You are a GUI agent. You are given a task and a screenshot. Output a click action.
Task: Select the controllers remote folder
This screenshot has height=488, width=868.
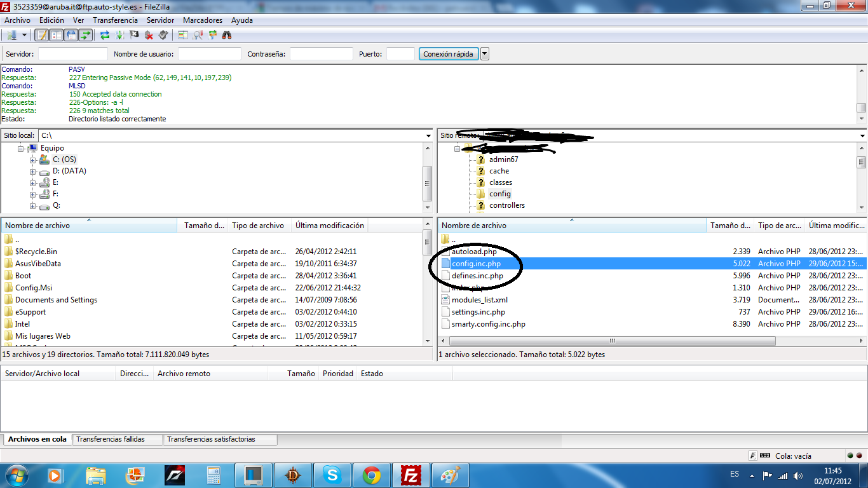click(x=507, y=205)
